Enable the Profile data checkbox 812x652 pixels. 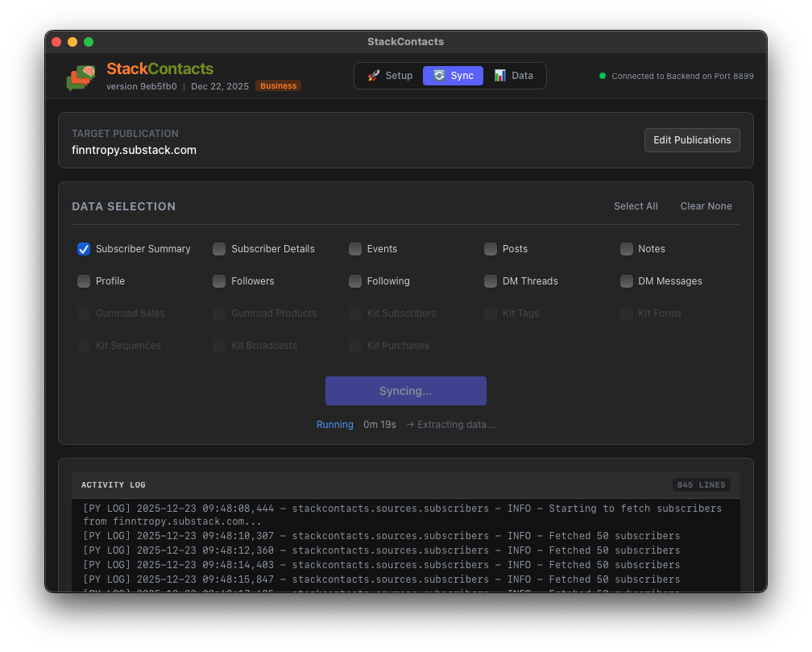point(84,281)
